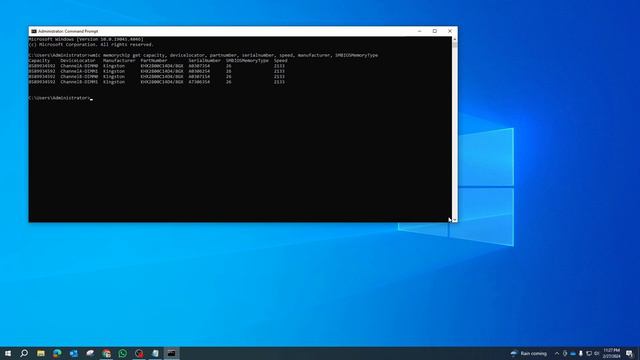Open the volume speaker tray icon
Image resolution: width=640 pixels, height=360 pixels.
[596, 353]
